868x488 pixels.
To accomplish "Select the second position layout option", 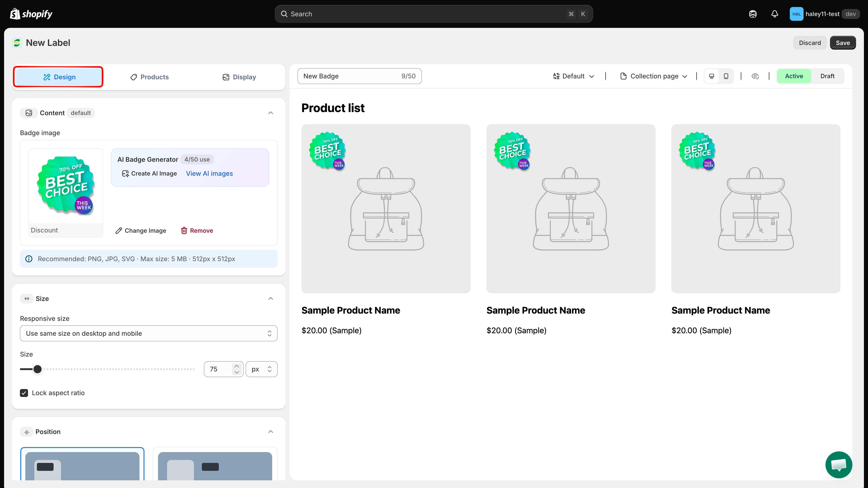I will click(x=215, y=464).
